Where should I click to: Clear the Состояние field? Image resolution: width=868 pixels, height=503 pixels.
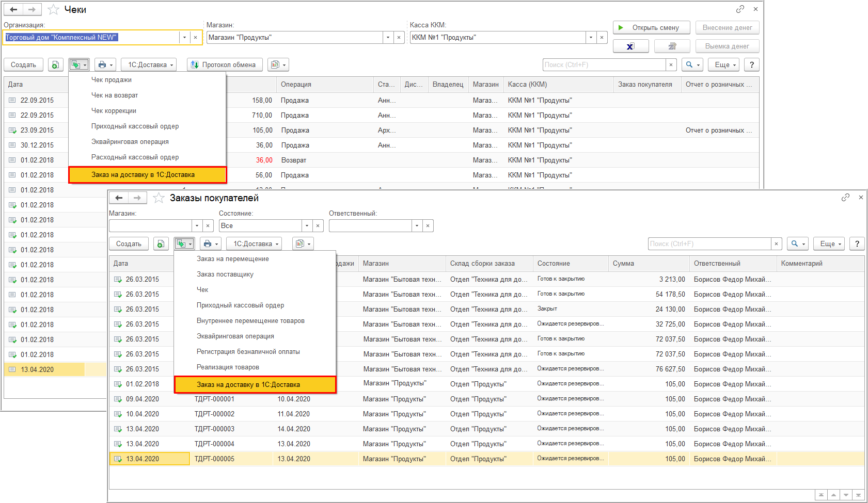point(318,225)
